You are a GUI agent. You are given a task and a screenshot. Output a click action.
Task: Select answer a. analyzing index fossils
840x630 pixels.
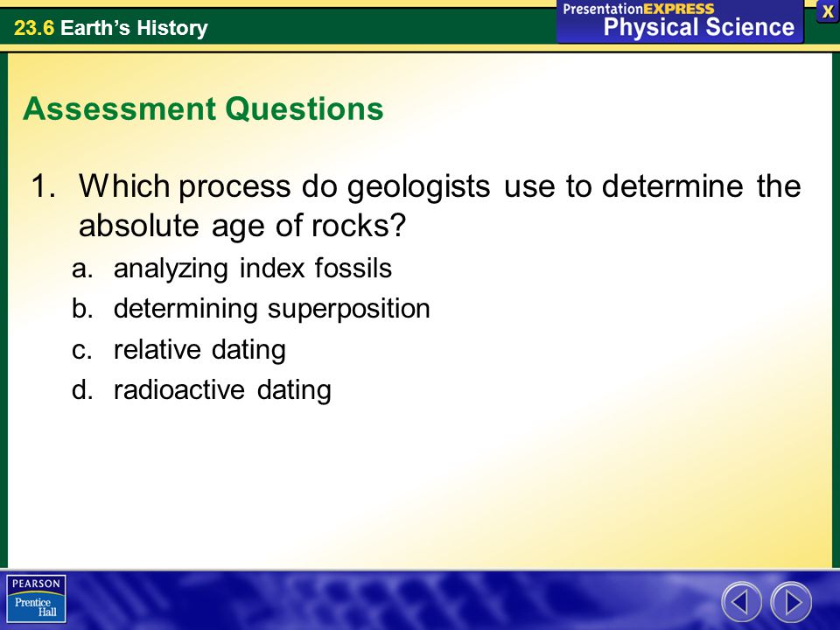pyautogui.click(x=231, y=269)
